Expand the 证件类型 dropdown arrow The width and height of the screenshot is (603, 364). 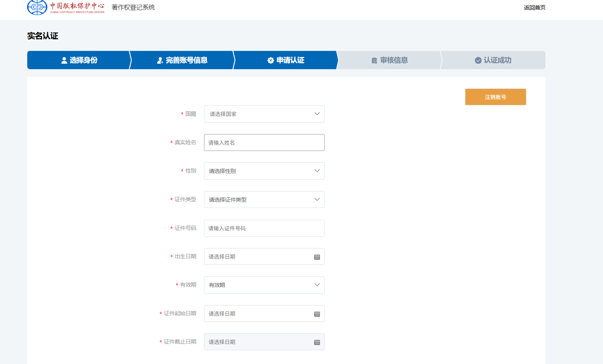click(x=317, y=200)
